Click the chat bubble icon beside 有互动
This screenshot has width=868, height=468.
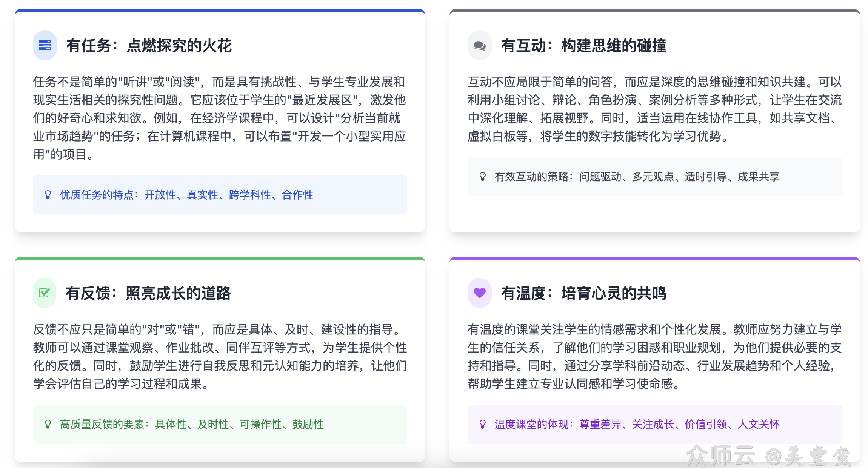(x=479, y=46)
